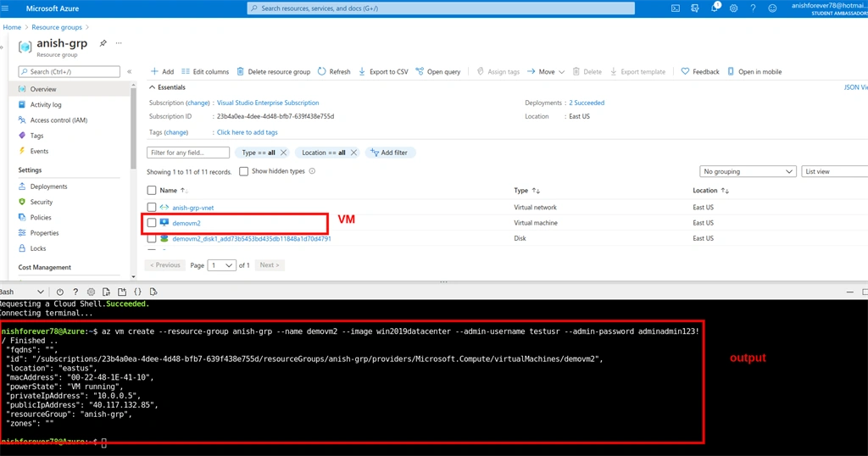This screenshot has height=456, width=868.
Task: Toggle the select-all Name checkbox
Action: [152, 191]
